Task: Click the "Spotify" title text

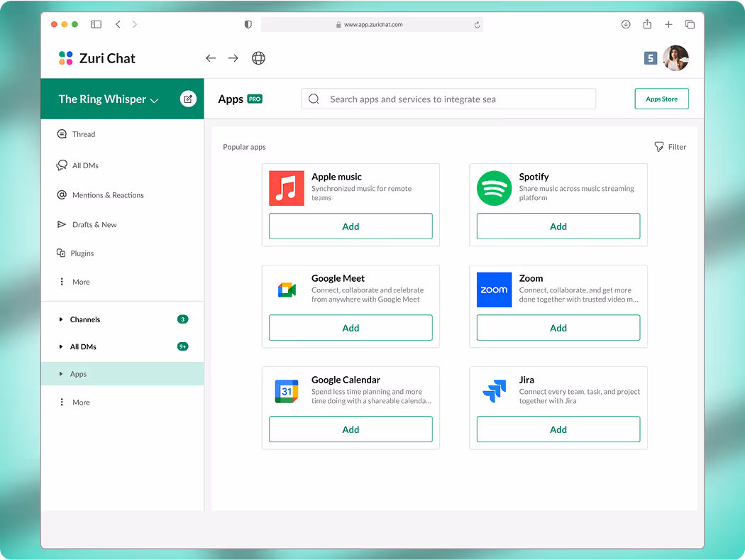Action: [x=534, y=177]
